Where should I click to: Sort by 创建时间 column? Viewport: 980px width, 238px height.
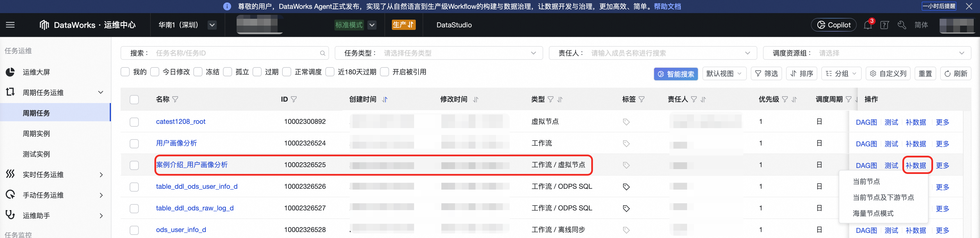coord(384,99)
